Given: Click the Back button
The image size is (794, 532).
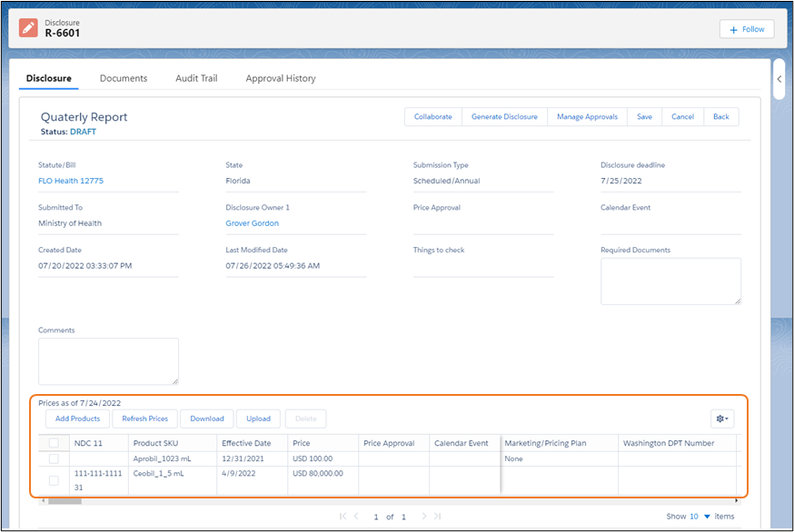Looking at the screenshot, I should pyautogui.click(x=721, y=116).
